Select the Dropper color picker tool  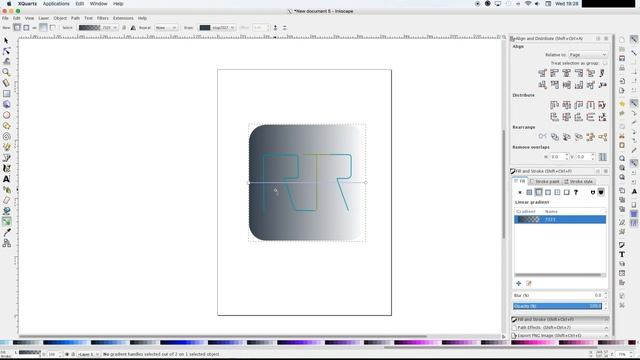click(6, 232)
